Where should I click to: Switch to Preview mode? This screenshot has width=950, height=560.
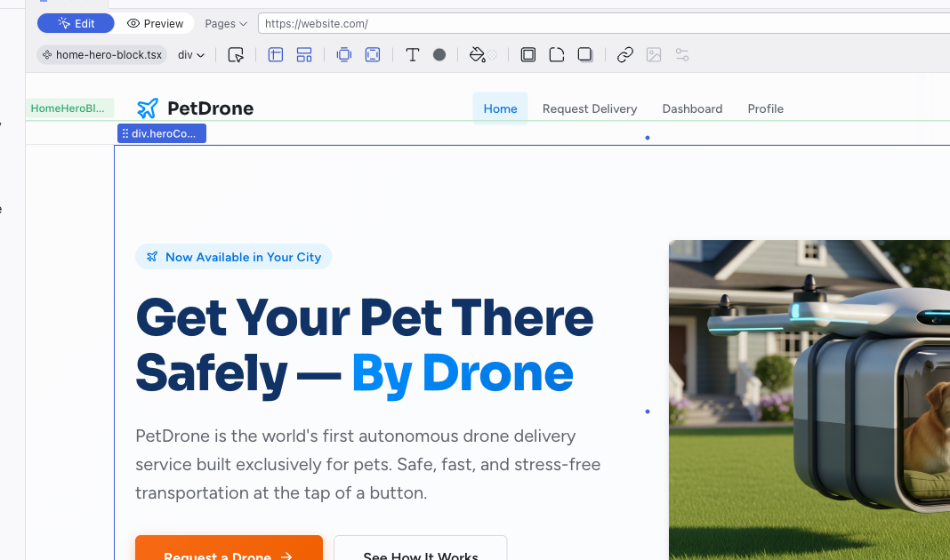[x=156, y=23]
